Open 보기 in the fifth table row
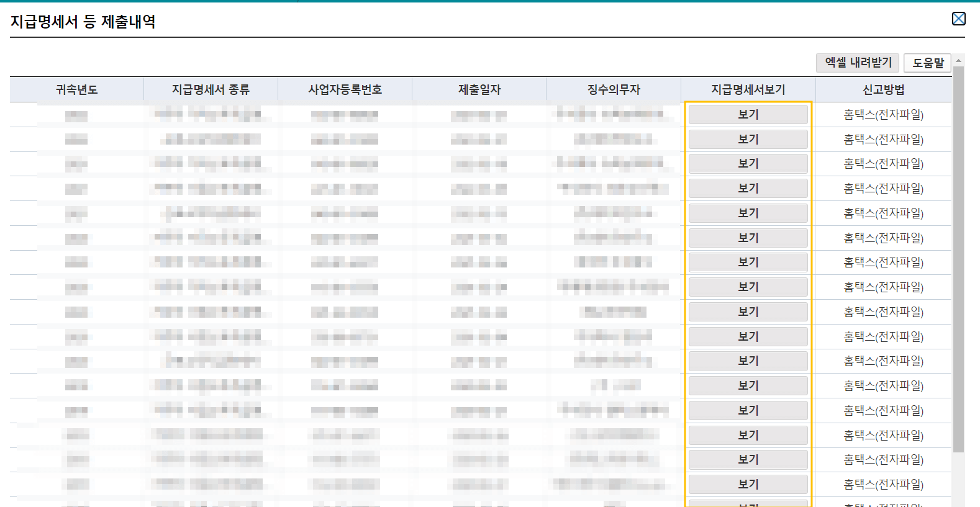 coord(748,213)
